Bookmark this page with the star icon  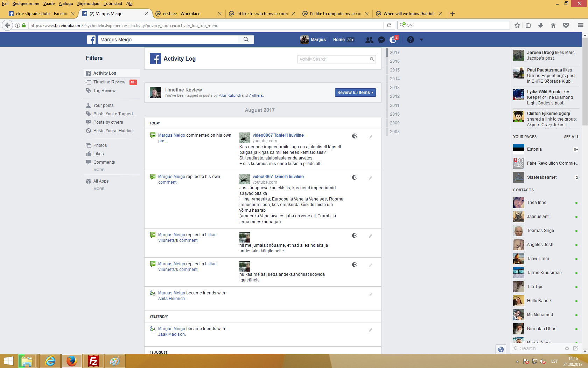tap(517, 25)
